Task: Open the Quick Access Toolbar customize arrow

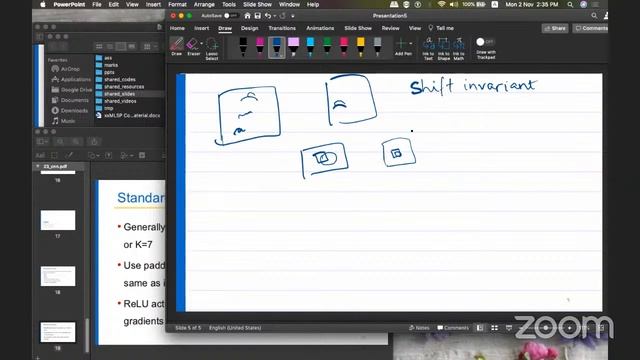Action: point(293,16)
